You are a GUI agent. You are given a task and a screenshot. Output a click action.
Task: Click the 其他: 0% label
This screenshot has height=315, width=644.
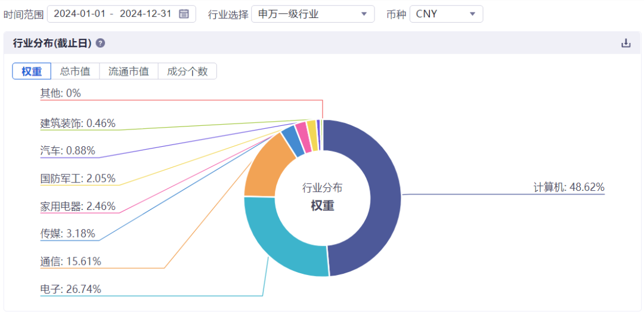coord(61,93)
